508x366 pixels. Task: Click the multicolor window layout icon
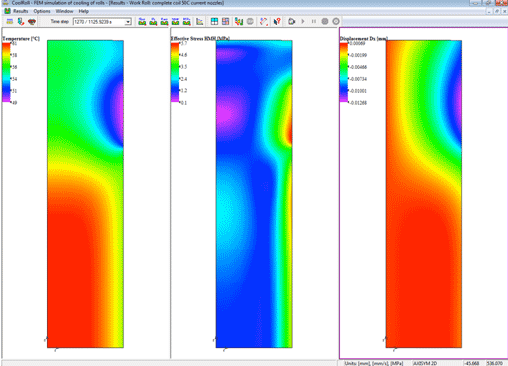(225, 22)
